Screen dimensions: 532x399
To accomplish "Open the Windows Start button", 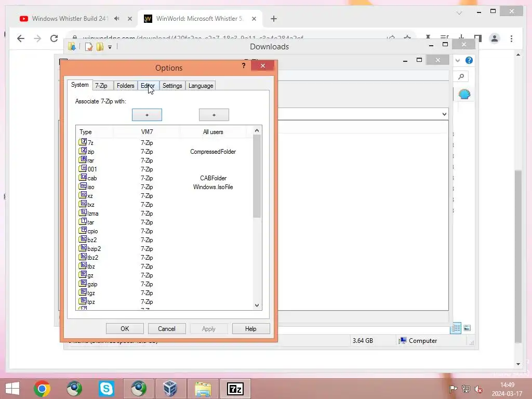I will (12, 389).
